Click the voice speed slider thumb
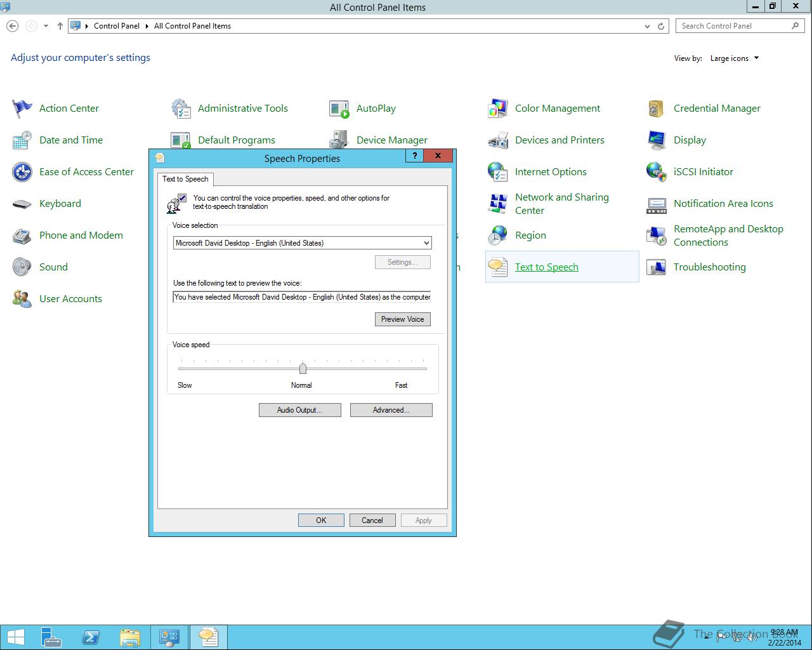 303,368
